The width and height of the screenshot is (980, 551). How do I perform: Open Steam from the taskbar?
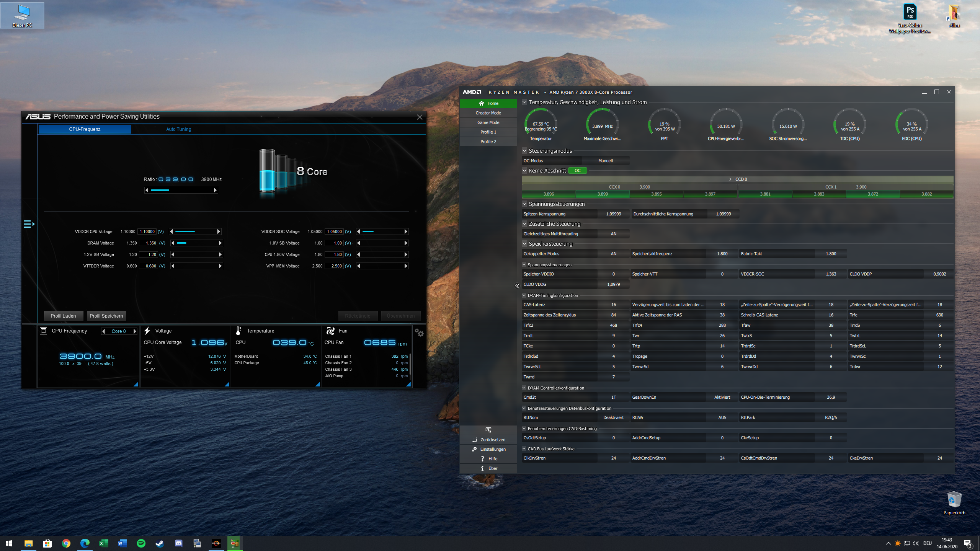click(160, 543)
